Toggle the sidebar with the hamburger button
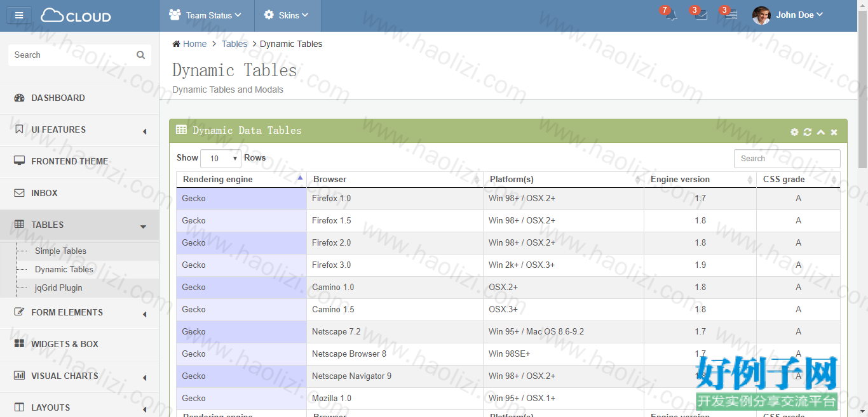Viewport: 868px width, 417px height. tap(19, 15)
